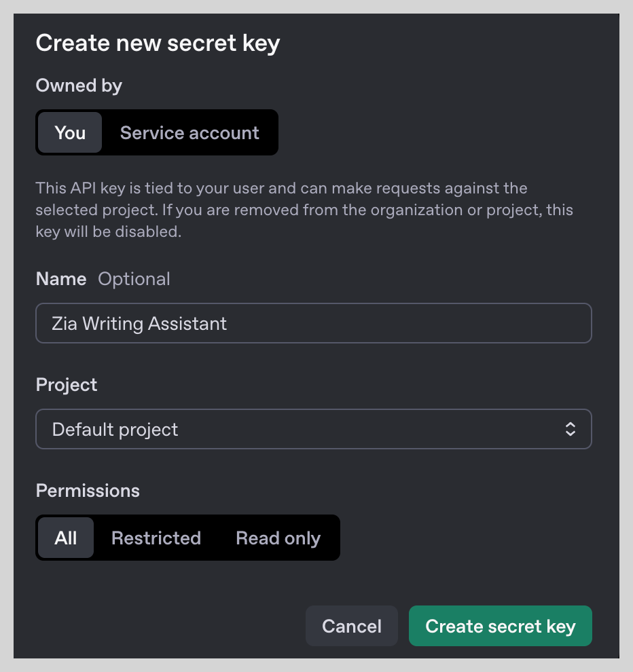The height and width of the screenshot is (672, 633).
Task: Click the "Owned by" label
Action: pos(79,86)
